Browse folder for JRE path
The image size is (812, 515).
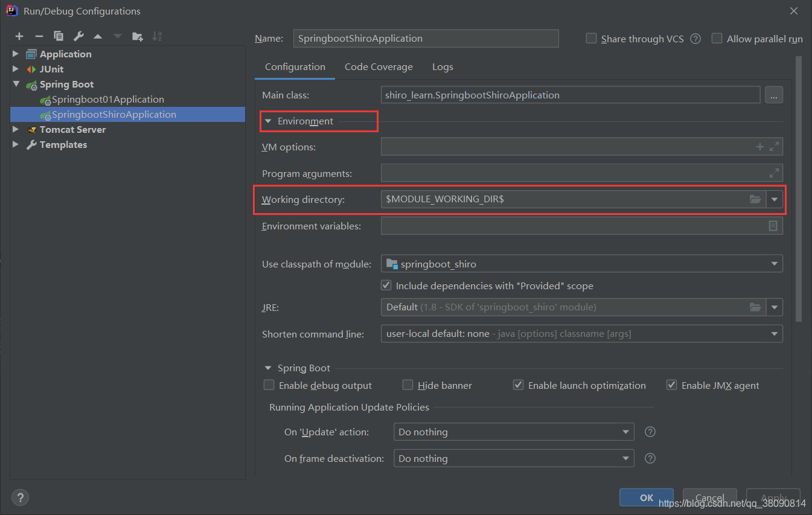(x=755, y=307)
